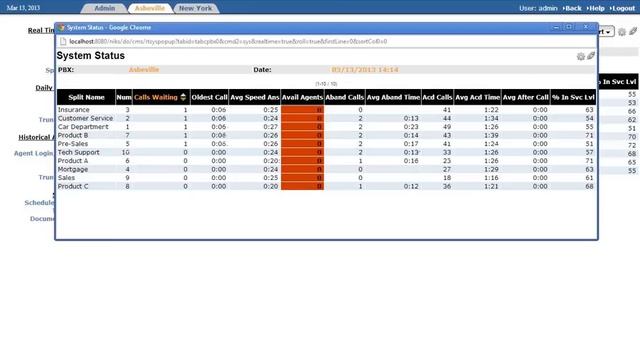Sort by the Aband Calls column header
The width and height of the screenshot is (640, 360).
pyautogui.click(x=344, y=97)
